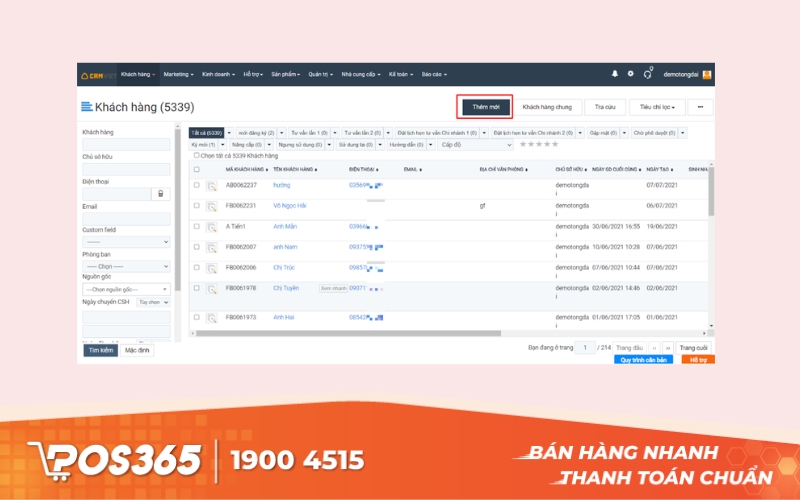Focus the Khách hàng search input field
The height and width of the screenshot is (500, 800).
click(x=126, y=144)
